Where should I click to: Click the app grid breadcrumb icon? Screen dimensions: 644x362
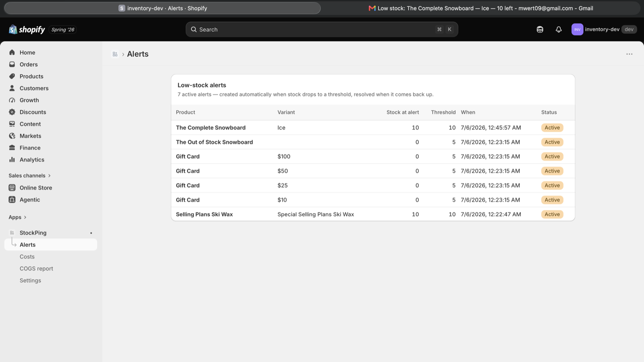[115, 54]
